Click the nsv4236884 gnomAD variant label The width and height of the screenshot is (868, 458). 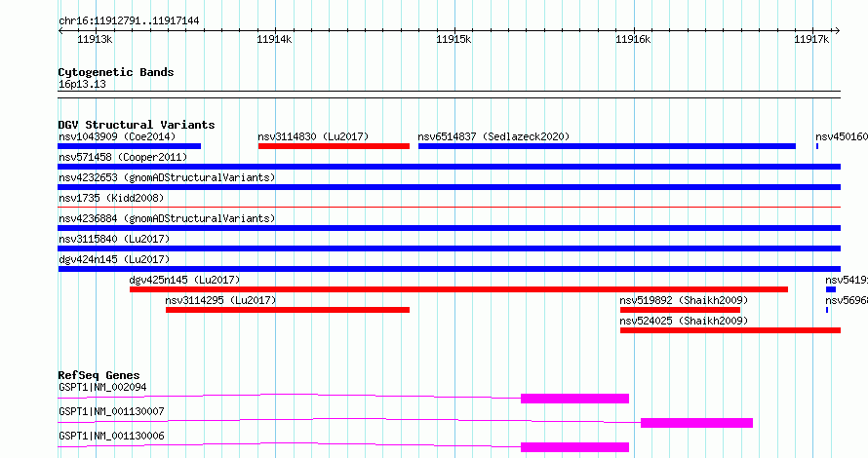click(167, 218)
